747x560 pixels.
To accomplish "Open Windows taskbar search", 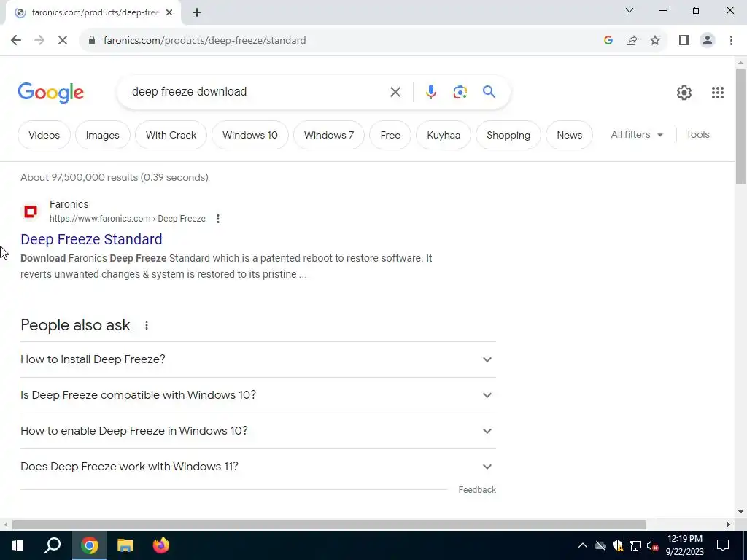I will pos(53,545).
